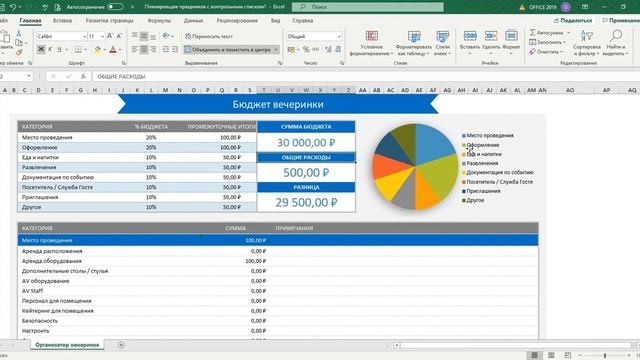Open the Name Box dropdown arrow
Image resolution: width=640 pixels, height=360 pixels.
click(29, 76)
